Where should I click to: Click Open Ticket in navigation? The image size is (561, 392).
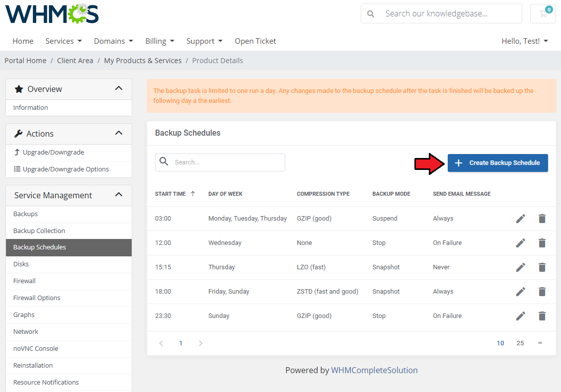point(255,41)
